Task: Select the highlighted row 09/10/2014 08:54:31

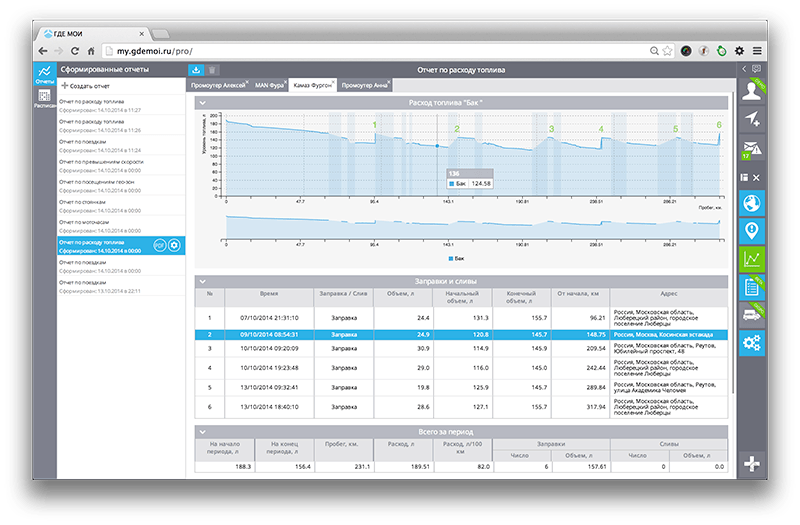Action: pyautogui.click(x=461, y=335)
